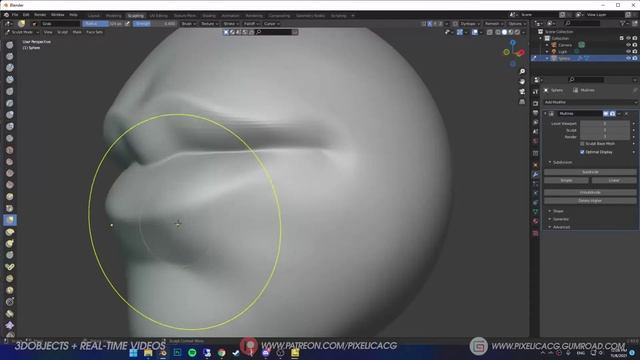Click the Simple subdivision button

tap(566, 180)
